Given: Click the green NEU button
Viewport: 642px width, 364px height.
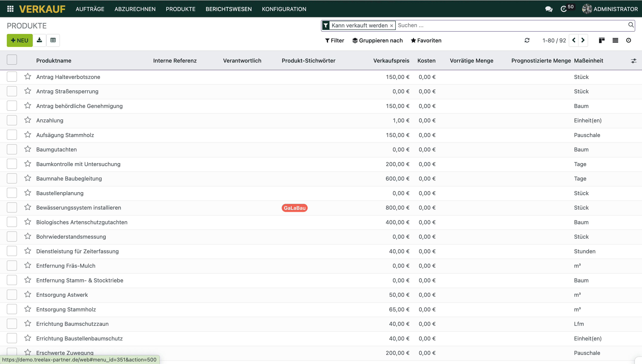Looking at the screenshot, I should click(20, 40).
